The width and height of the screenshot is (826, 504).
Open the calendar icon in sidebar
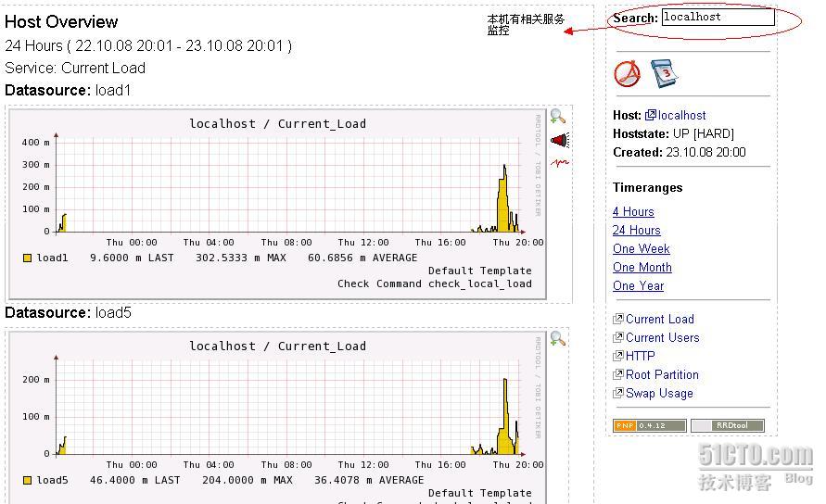pos(664,73)
